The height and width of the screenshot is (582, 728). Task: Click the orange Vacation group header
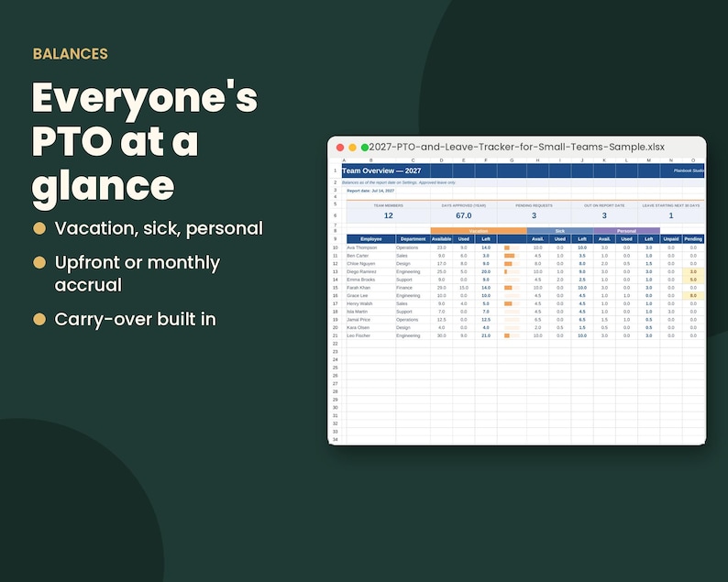pyautogui.click(x=479, y=231)
